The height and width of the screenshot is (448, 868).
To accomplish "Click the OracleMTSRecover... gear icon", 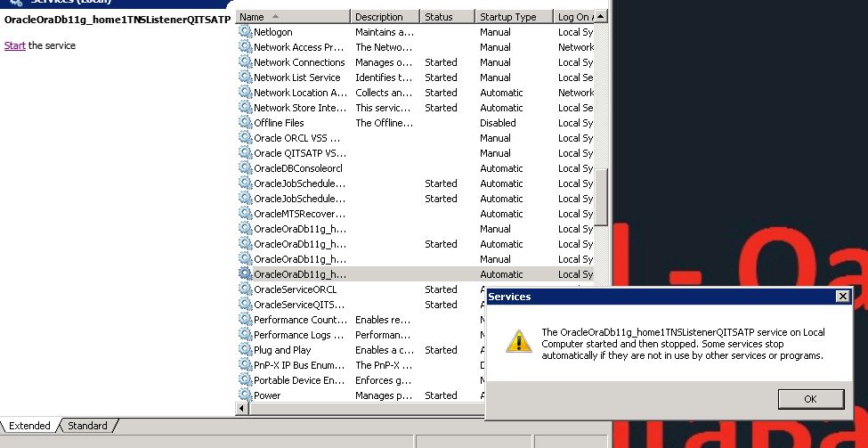I will [x=245, y=213].
